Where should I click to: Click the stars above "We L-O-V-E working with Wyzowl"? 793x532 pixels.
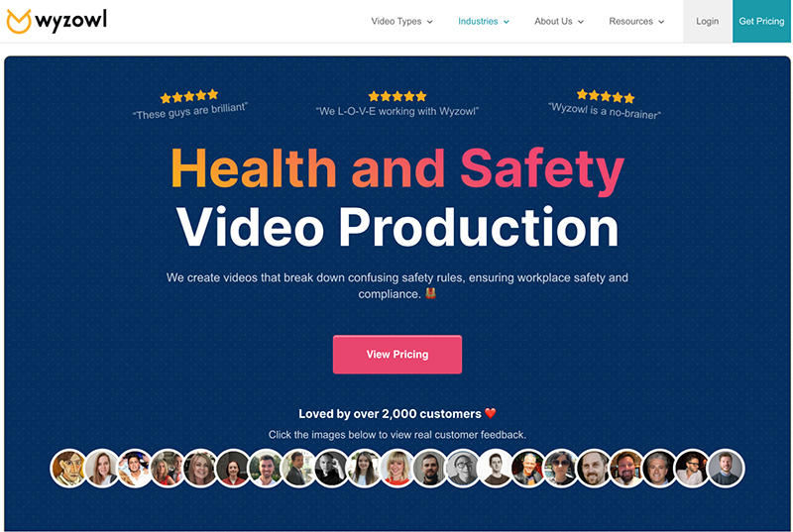tap(396, 96)
